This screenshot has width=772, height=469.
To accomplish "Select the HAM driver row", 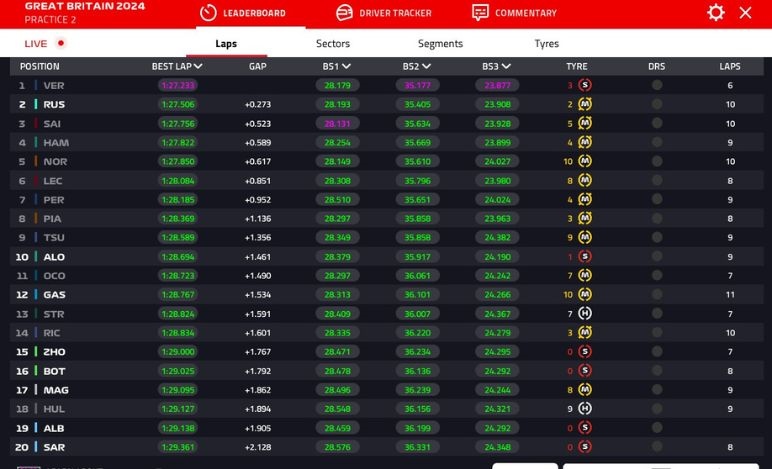I will [55, 143].
